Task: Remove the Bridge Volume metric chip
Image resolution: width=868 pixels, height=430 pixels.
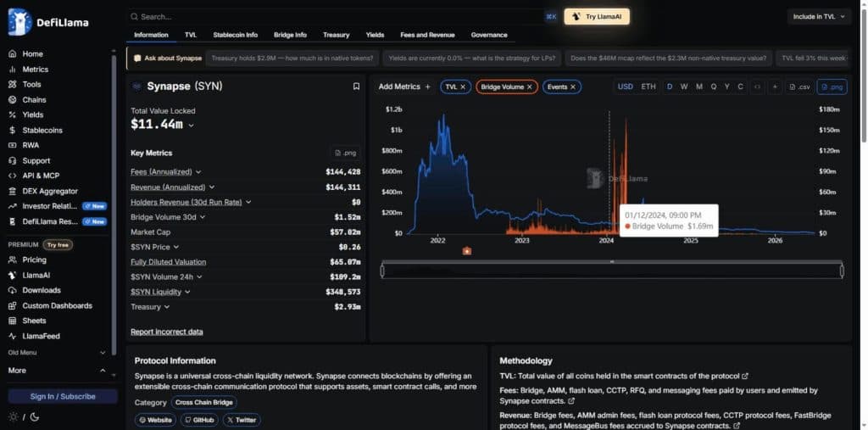Action: coord(529,87)
